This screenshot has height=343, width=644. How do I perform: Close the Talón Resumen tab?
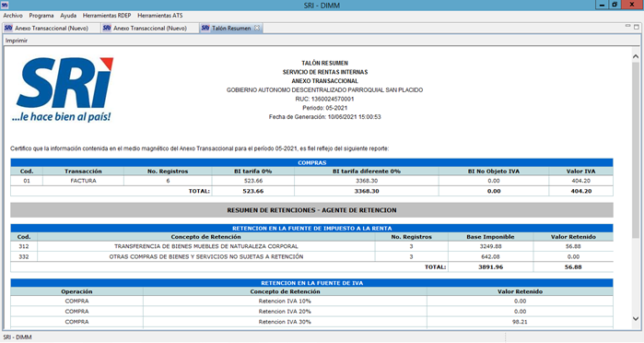coord(257,28)
